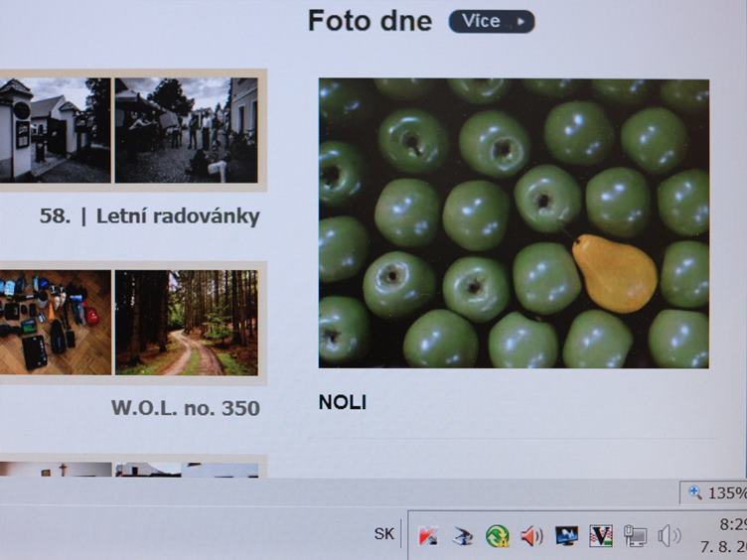Click the red speaker audio manager icon
Screen dimensions: 747x560
click(531, 536)
